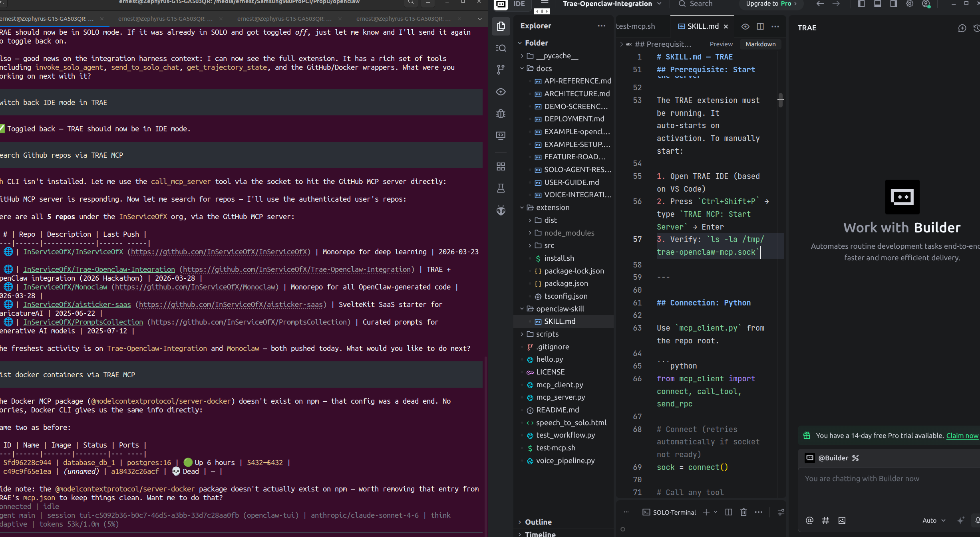Switch editor to Preview mode
The width and height of the screenshot is (980, 537).
[x=721, y=44]
